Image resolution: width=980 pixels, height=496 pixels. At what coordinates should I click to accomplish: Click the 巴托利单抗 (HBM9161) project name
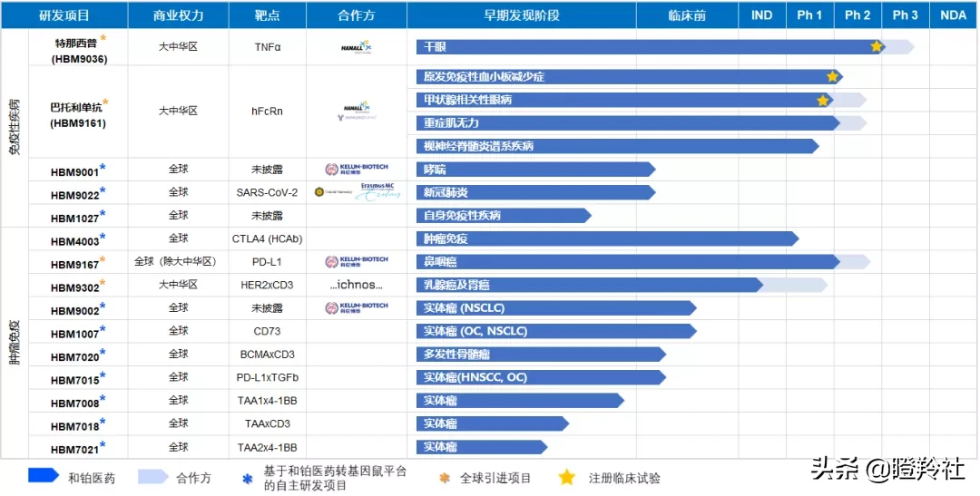79,113
